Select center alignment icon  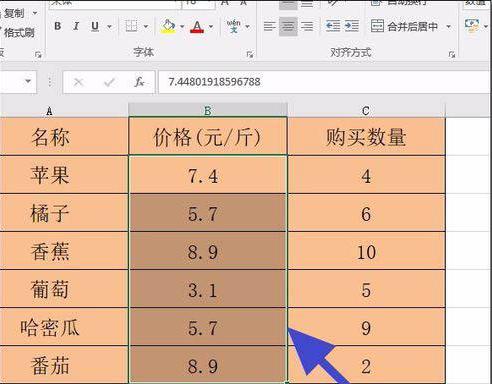[x=288, y=26]
